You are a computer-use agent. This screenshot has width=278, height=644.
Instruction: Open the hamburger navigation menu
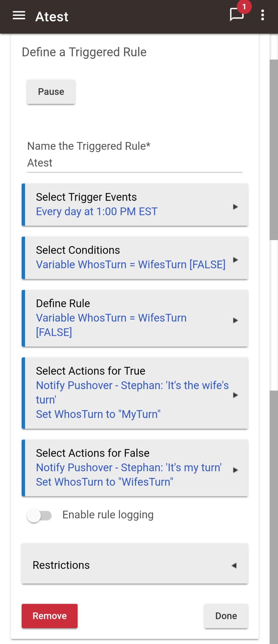[19, 15]
